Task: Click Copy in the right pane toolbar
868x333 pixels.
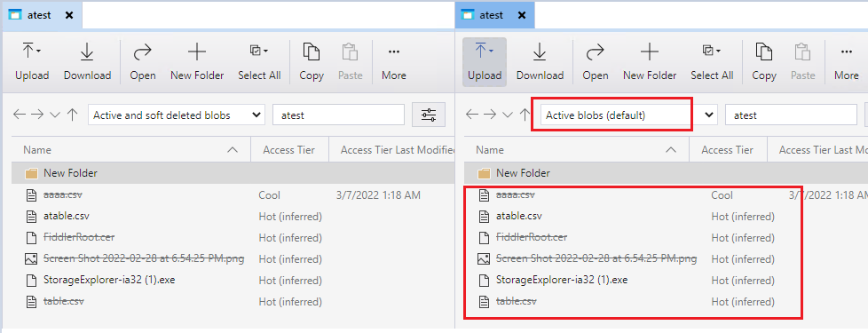Action: coord(764,62)
